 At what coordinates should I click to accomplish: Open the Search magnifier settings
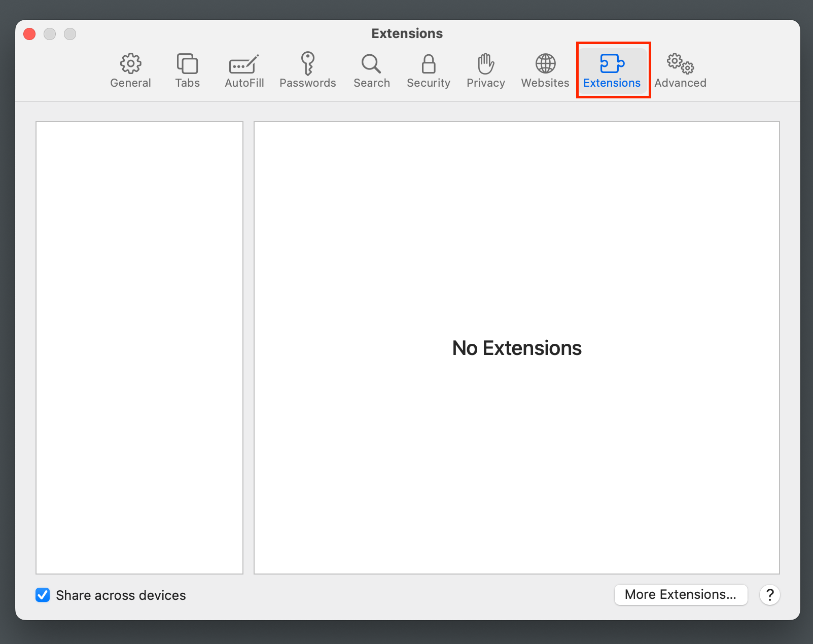point(371,70)
